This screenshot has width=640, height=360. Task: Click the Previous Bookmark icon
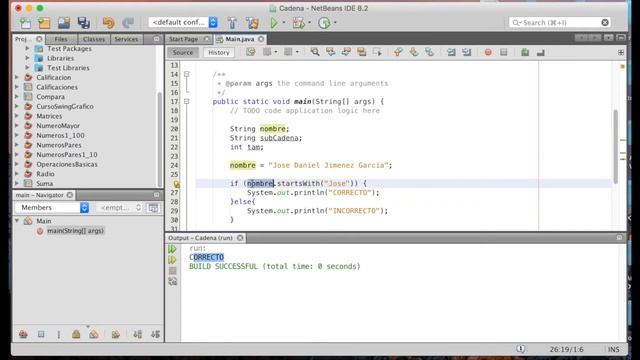[398, 52]
